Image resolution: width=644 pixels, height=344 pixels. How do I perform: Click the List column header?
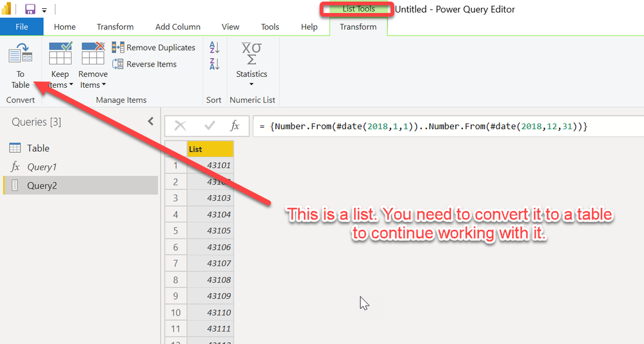(210, 149)
